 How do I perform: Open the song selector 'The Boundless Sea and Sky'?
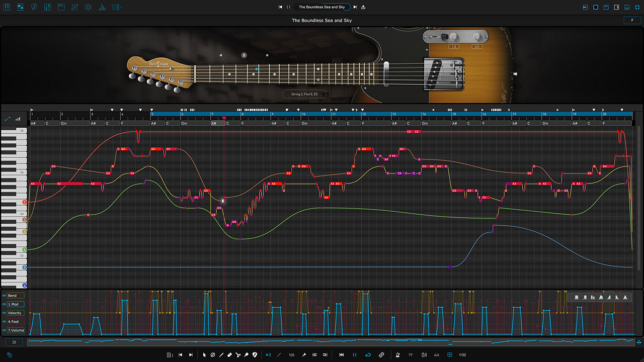[x=322, y=7]
